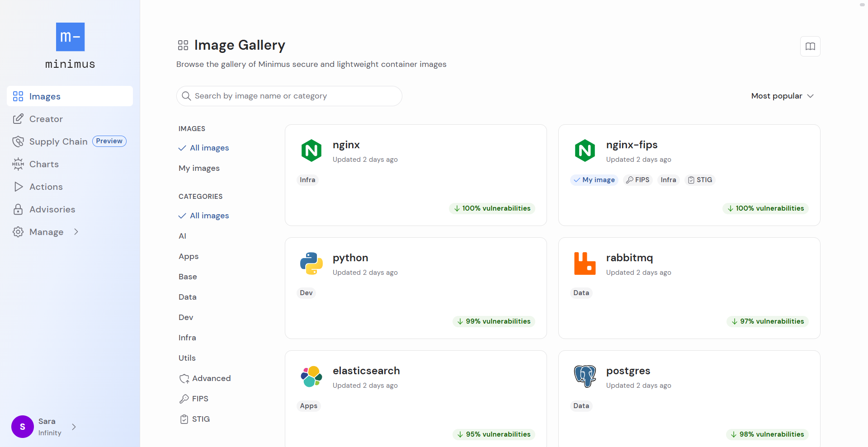Click the Apps tag on elasticsearch card
The width and height of the screenshot is (868, 447).
tap(309, 406)
